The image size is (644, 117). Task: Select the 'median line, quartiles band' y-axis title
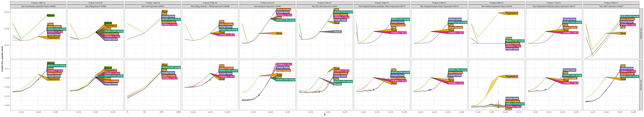(2, 59)
